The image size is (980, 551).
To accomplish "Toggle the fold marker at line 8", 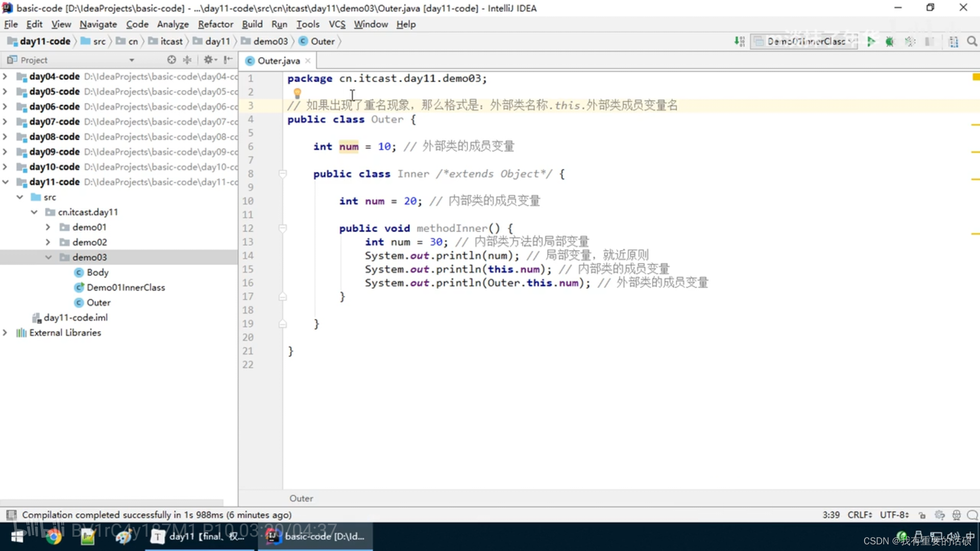I will coord(282,174).
